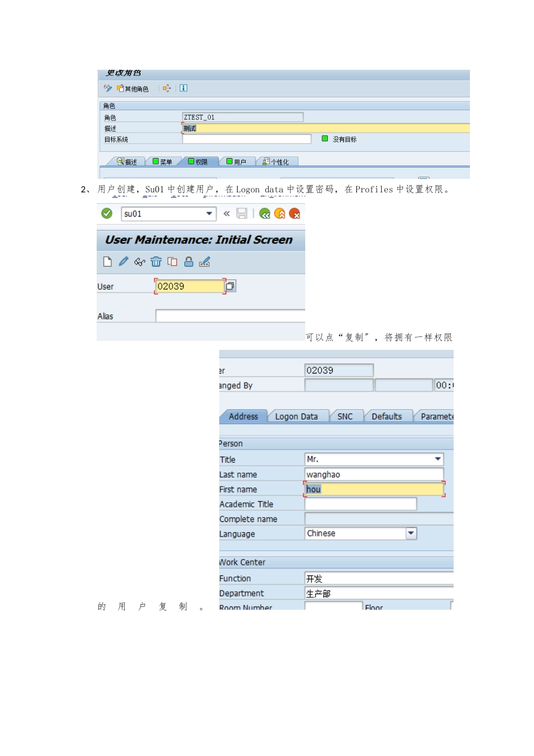Click the Academic Title input field
Viewport: 534px width, 756px height.
(360, 504)
